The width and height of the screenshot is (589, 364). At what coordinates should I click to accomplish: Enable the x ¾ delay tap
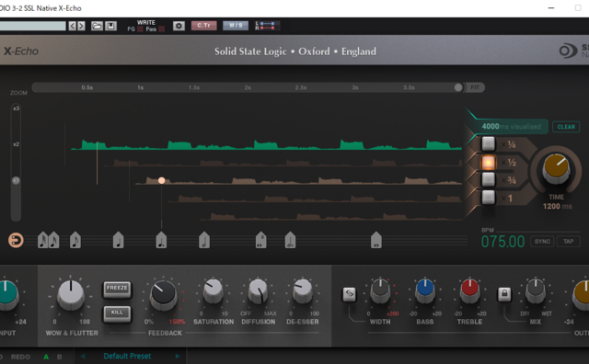click(489, 180)
